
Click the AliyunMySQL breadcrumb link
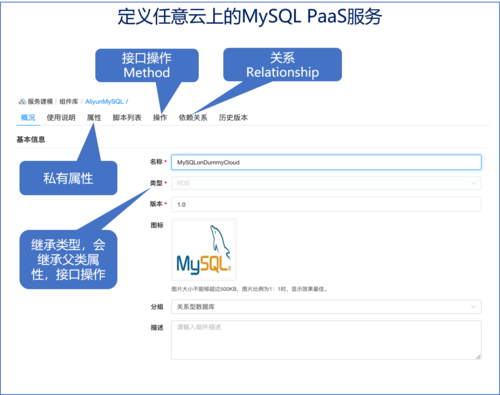(104, 101)
